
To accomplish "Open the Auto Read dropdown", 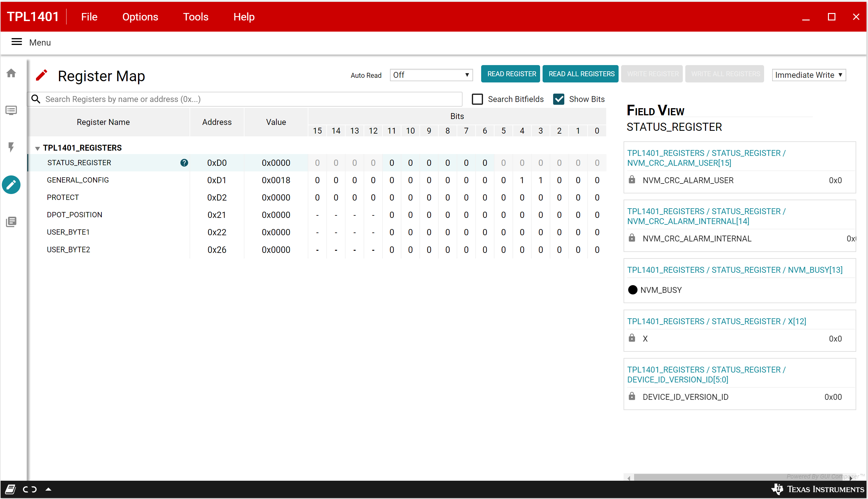I will point(431,75).
